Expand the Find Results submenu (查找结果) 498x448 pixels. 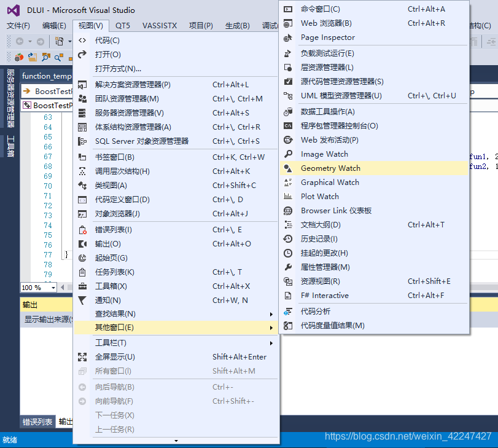coord(271,314)
